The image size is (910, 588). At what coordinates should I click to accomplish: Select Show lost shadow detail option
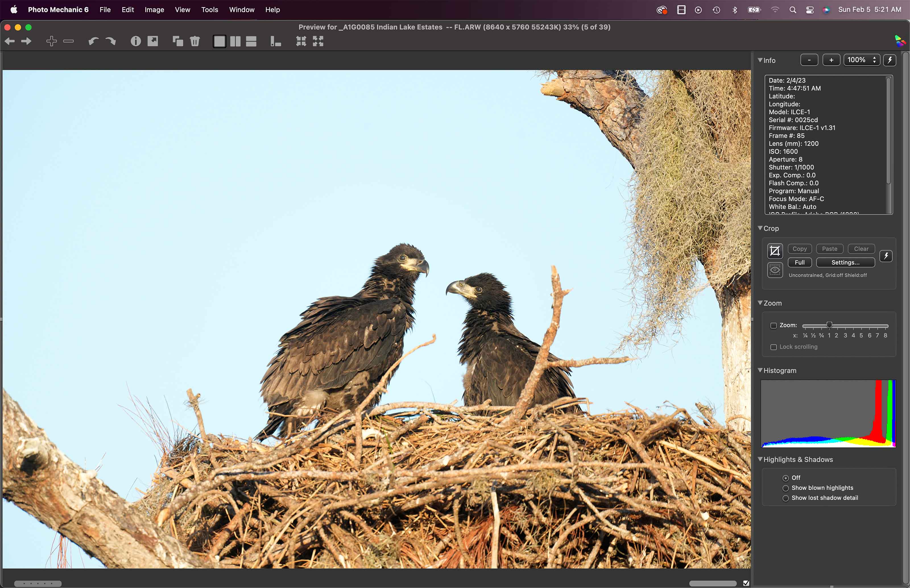click(785, 498)
